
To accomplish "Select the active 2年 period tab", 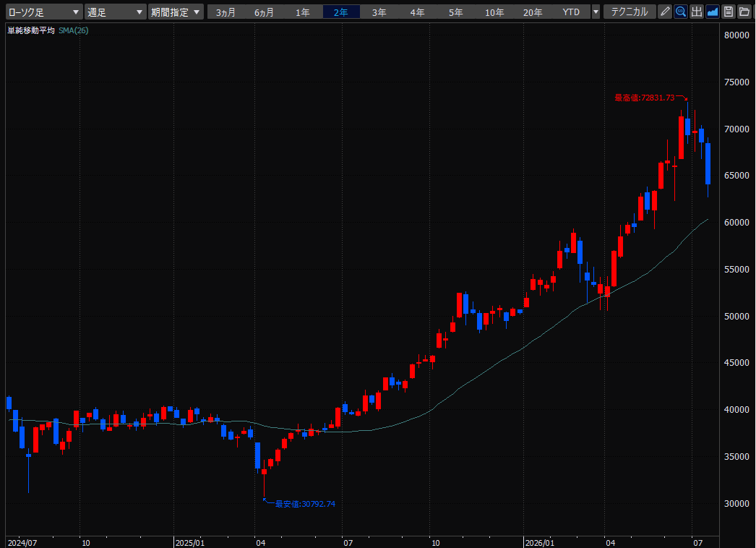I will (341, 12).
